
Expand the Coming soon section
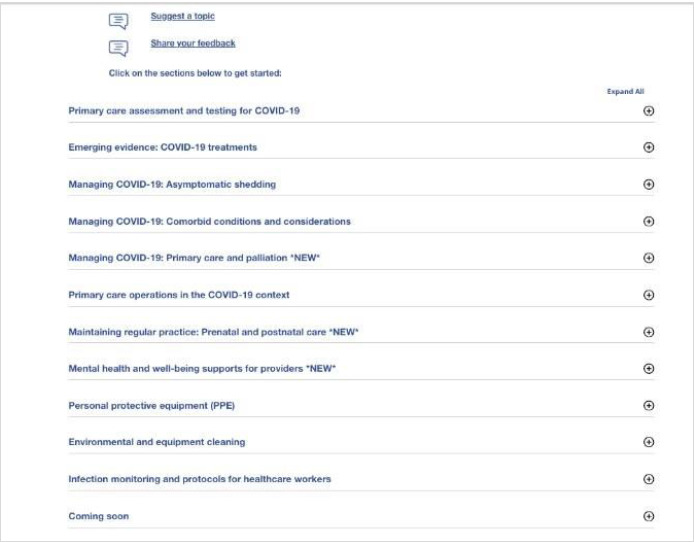click(x=648, y=516)
